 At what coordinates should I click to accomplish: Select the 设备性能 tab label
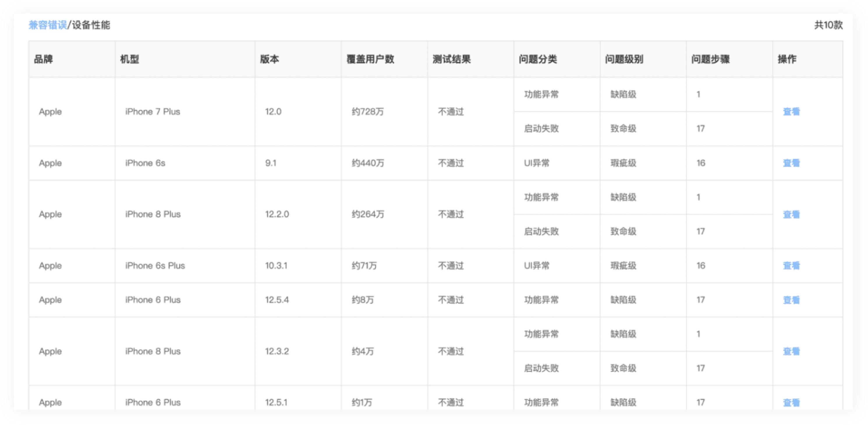click(91, 25)
